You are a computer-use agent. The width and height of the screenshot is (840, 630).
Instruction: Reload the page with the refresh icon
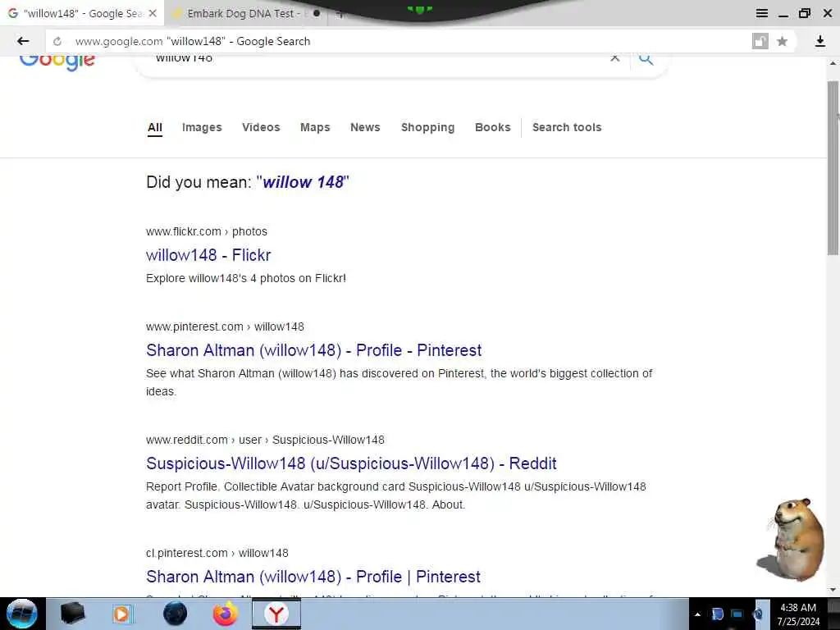(x=57, y=41)
